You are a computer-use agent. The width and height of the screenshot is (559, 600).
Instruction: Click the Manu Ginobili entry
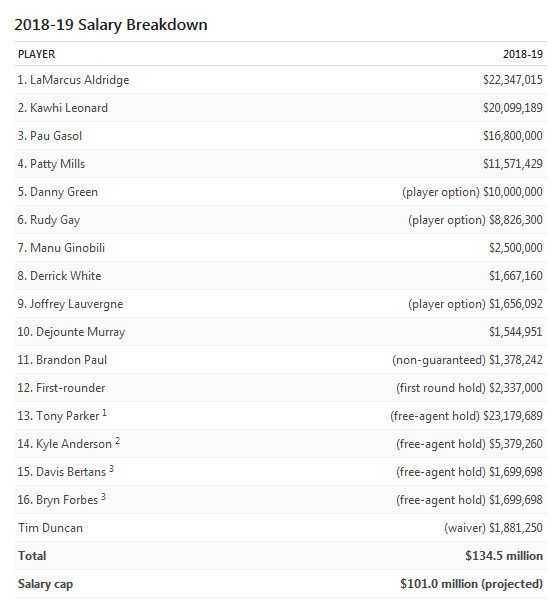click(61, 248)
